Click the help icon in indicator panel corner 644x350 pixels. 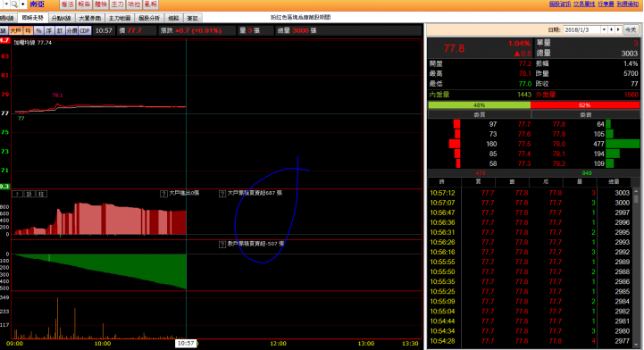[x=17, y=194]
